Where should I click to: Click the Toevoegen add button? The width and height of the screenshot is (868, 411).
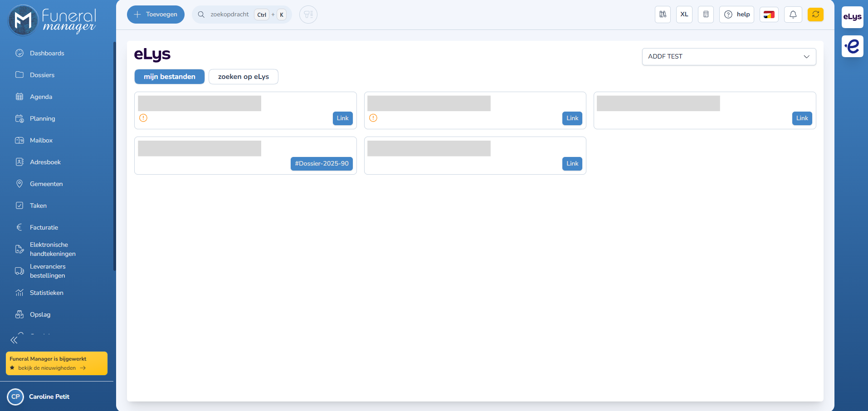coord(156,15)
